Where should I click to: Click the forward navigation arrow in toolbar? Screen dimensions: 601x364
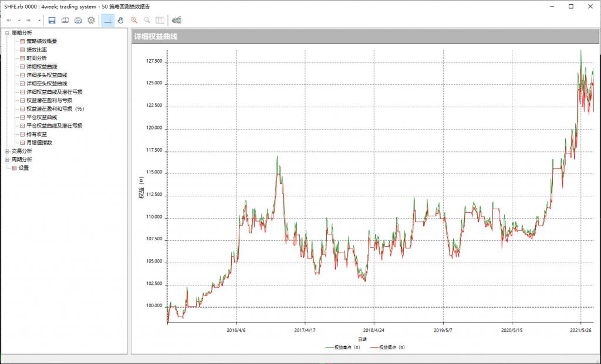pyautogui.click(x=29, y=21)
